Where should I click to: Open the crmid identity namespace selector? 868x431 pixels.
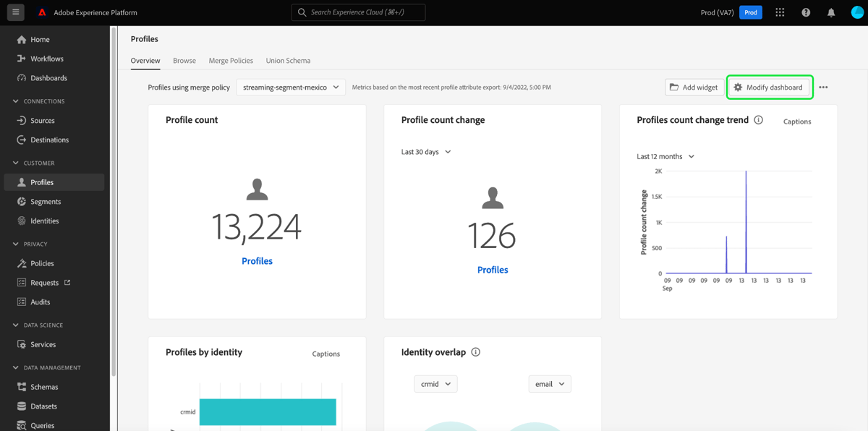[x=435, y=383]
